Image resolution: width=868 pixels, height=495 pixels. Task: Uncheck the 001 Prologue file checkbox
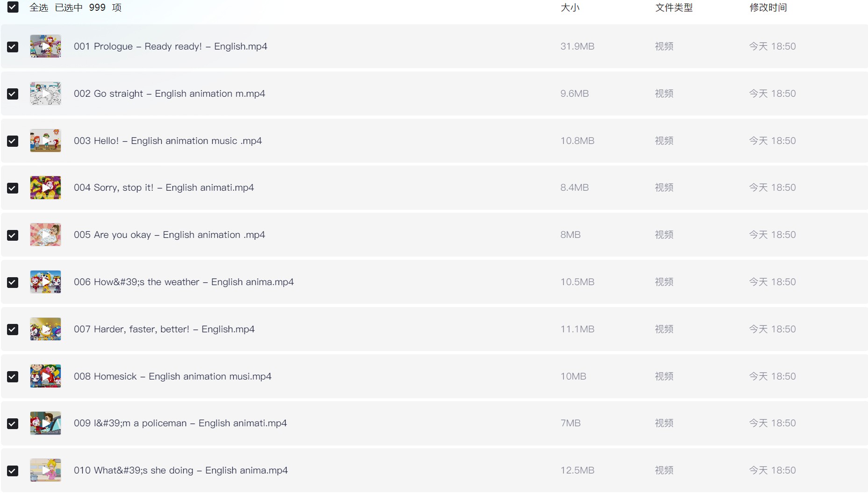click(13, 47)
